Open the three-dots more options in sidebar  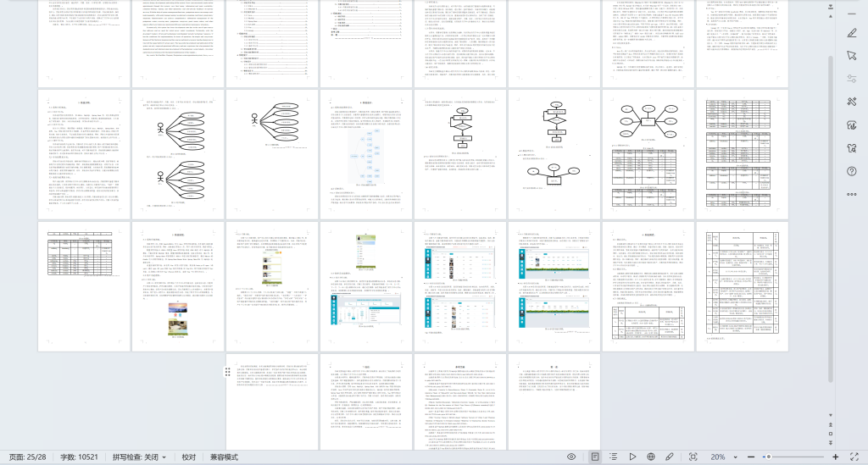point(852,194)
